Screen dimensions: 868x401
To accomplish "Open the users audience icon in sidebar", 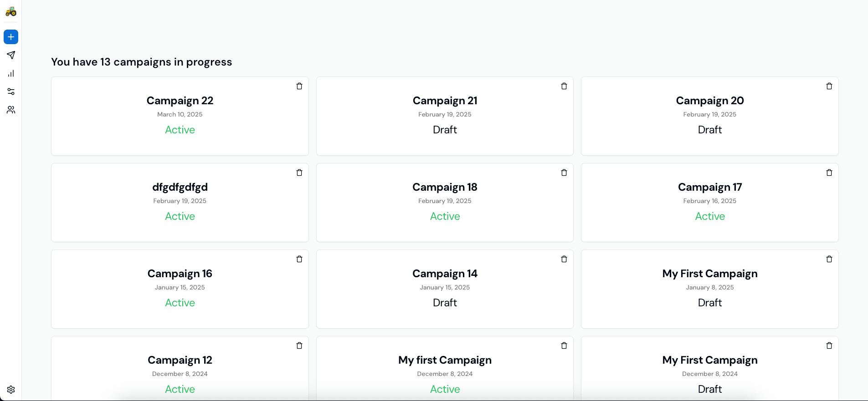I will pos(11,110).
